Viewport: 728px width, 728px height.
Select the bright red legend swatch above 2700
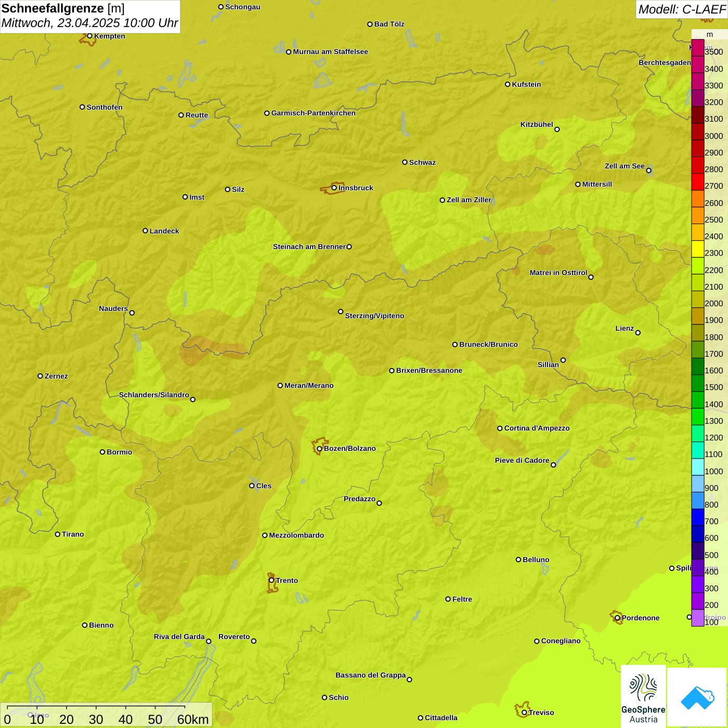[697, 182]
